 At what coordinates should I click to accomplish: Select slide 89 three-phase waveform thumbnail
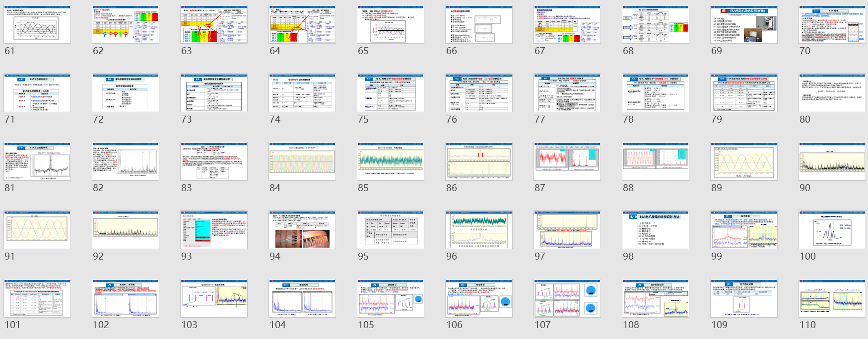[744, 161]
